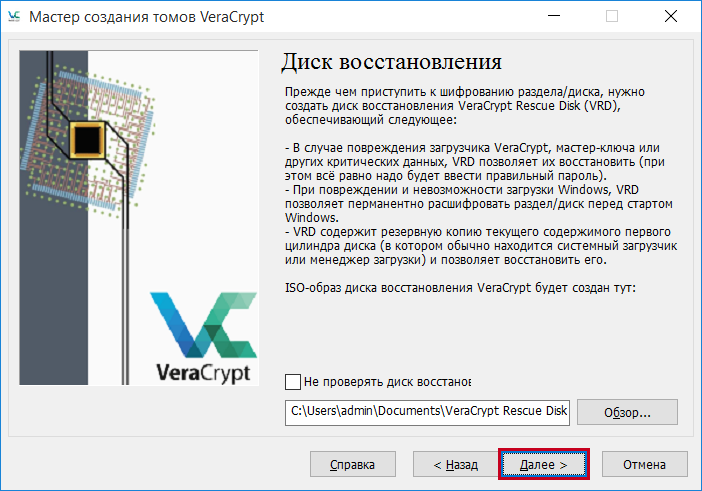
Task: Cancel the wizard with 'Отмена'
Action: (x=644, y=464)
